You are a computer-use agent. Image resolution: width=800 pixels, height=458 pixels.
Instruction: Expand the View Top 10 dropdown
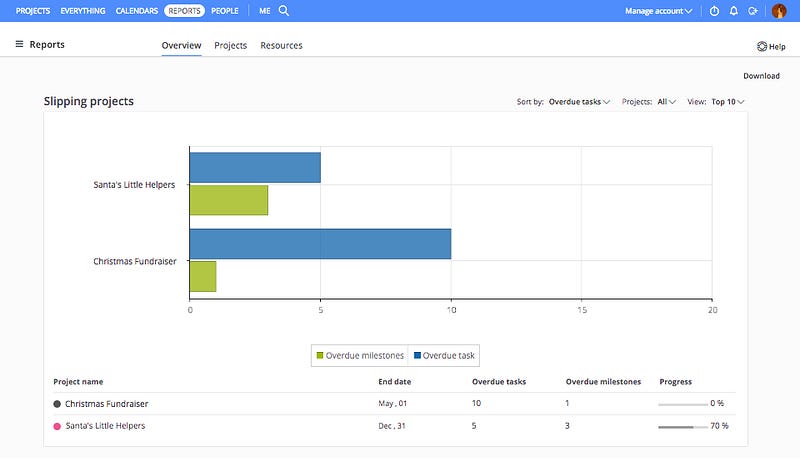[x=728, y=102]
